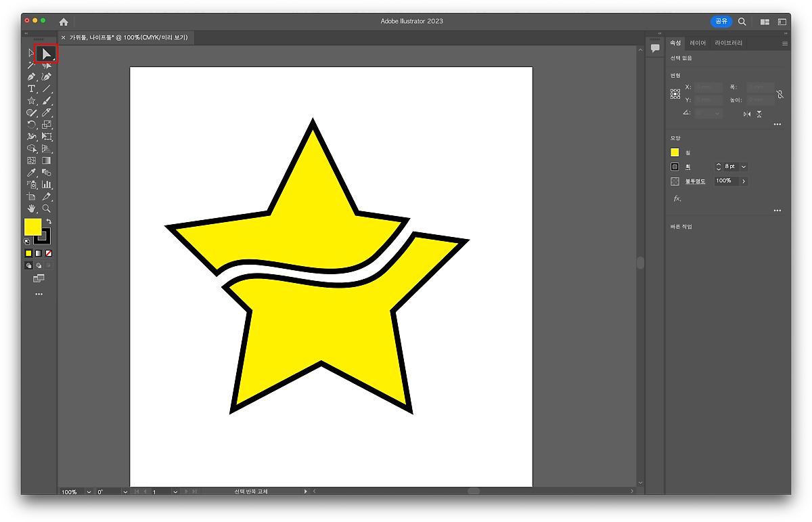
Task: Open the stroke weight 8 pt dropdown
Action: tap(744, 167)
